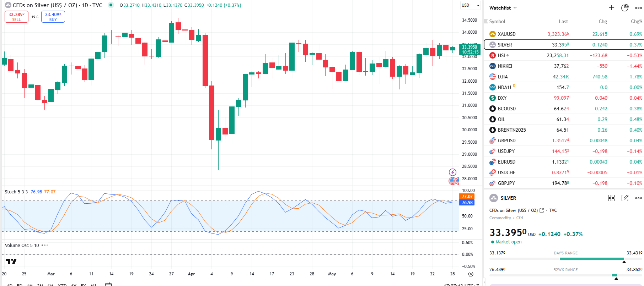Screen dimensions: 644x286
Task: Open the external link icon beside CFDs on Silver
Action: click(542, 210)
